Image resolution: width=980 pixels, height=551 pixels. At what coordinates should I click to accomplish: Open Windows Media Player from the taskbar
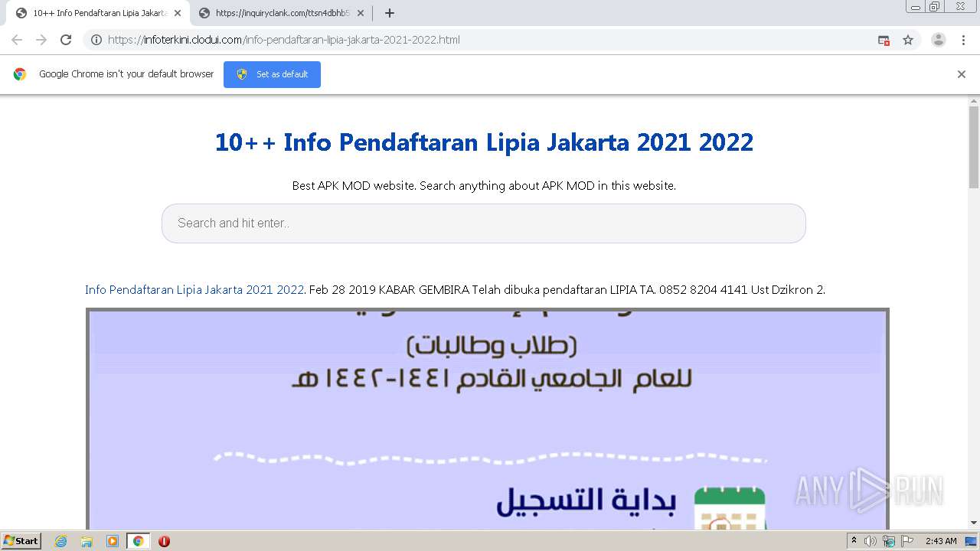[113, 541]
